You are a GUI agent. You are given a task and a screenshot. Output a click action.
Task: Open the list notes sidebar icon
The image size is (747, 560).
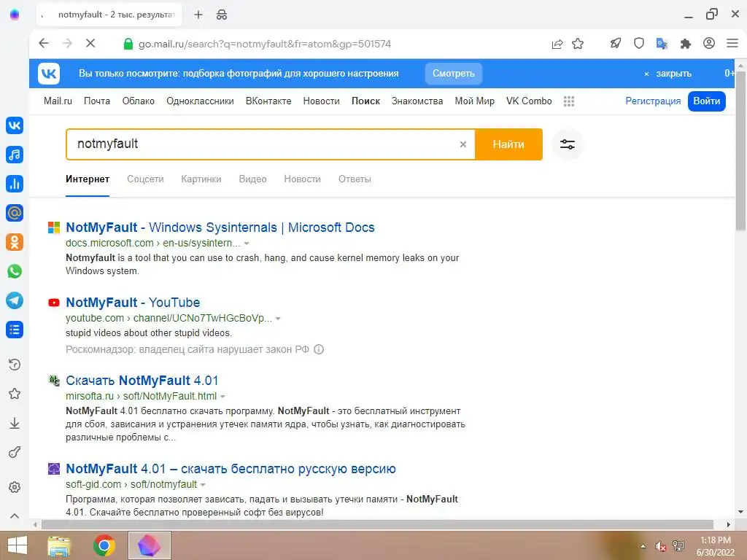pyautogui.click(x=15, y=330)
